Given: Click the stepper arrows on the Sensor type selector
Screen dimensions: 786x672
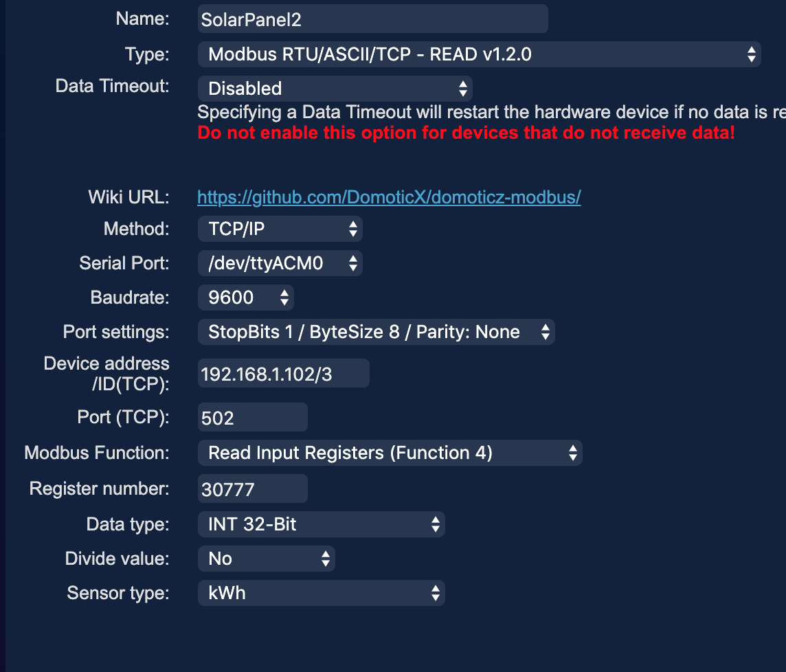Looking at the screenshot, I should pyautogui.click(x=436, y=593).
